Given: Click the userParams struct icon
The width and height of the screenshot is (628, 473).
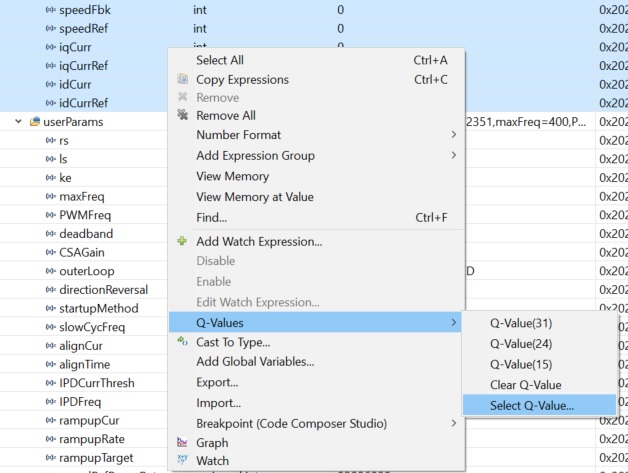Looking at the screenshot, I should pyautogui.click(x=35, y=122).
